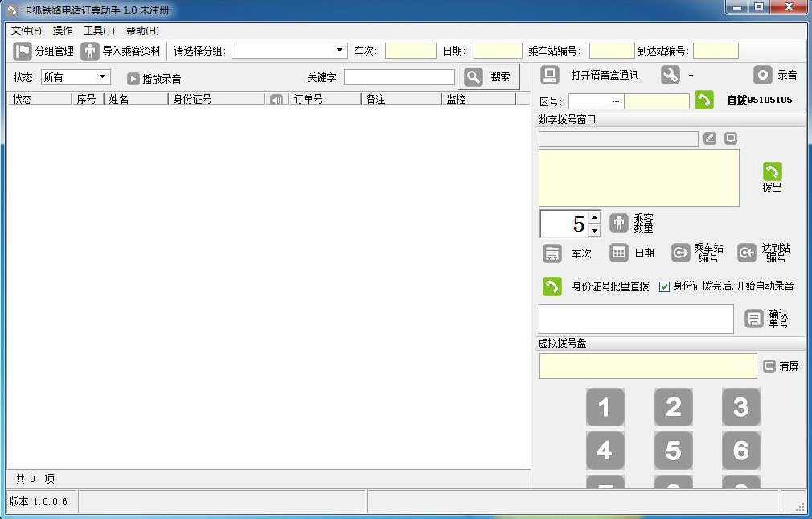Decrease passenger count with down arrow
The height and width of the screenshot is (519, 812).
pos(594,231)
